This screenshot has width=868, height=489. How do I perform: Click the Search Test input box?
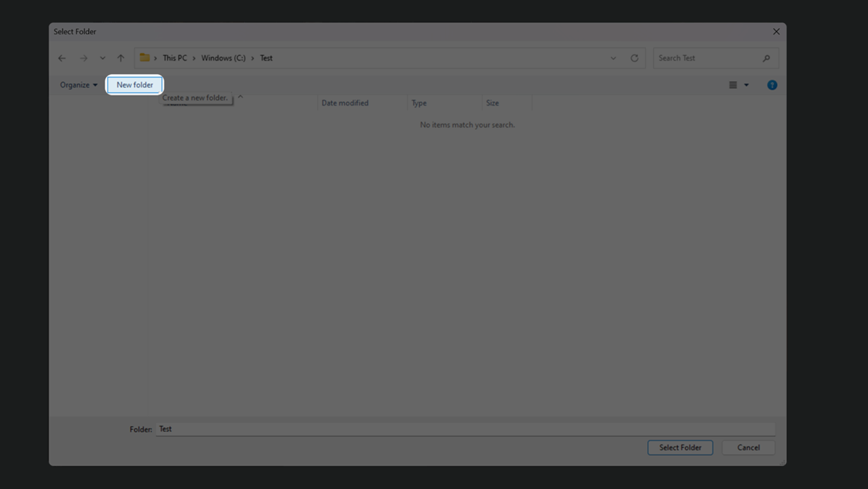pyautogui.click(x=707, y=58)
